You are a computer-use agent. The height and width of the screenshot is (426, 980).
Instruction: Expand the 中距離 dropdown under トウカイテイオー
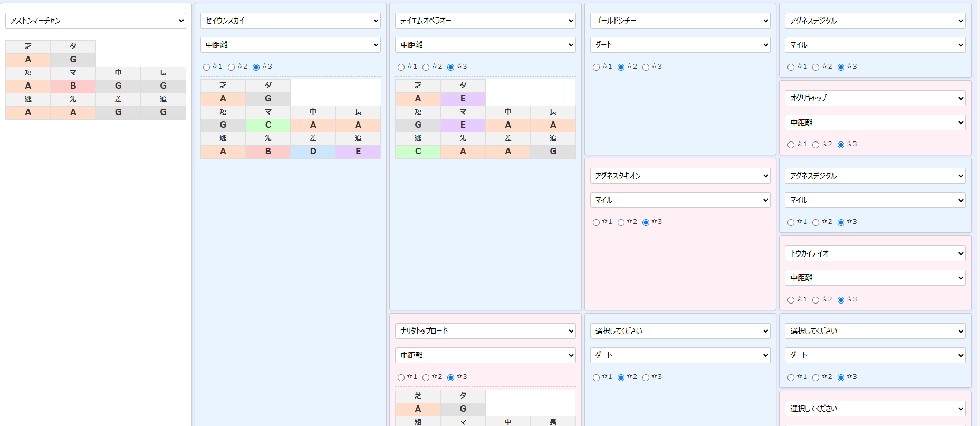pyautogui.click(x=875, y=278)
